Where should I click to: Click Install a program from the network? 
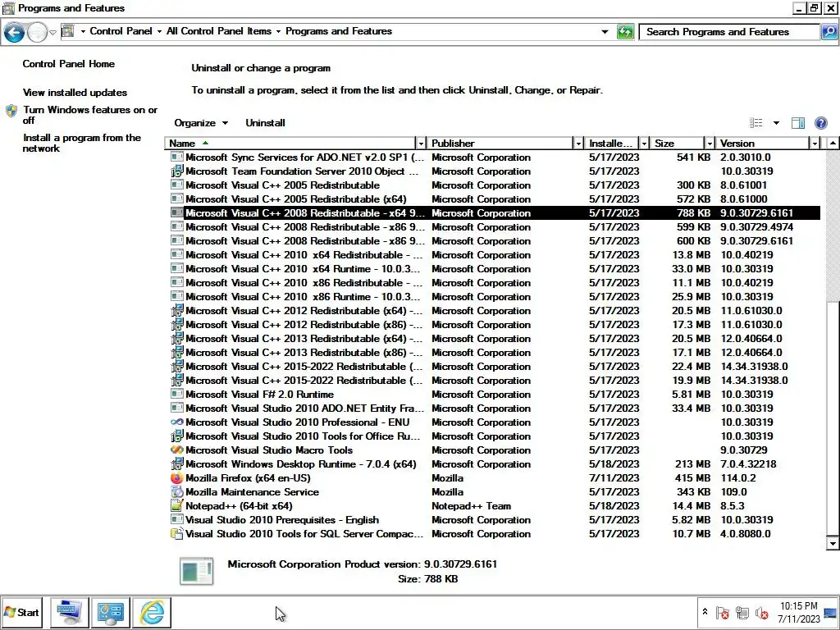point(81,143)
